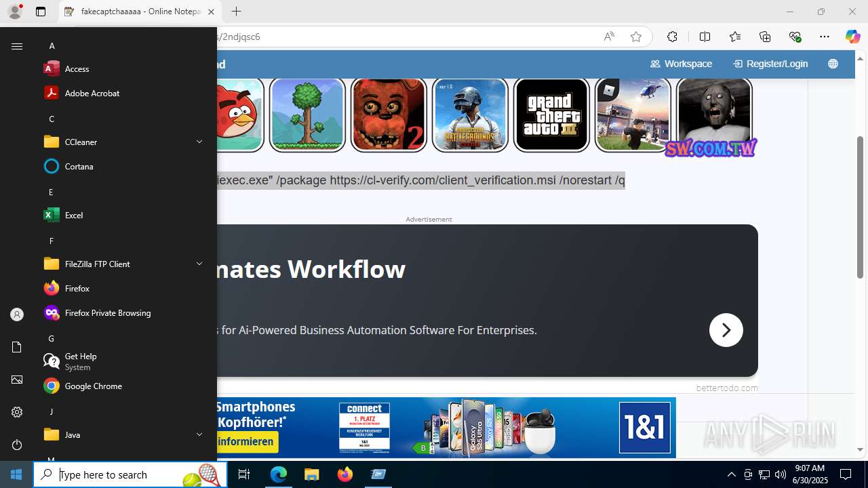Click the page vertical scrollbar thumb

(861, 207)
